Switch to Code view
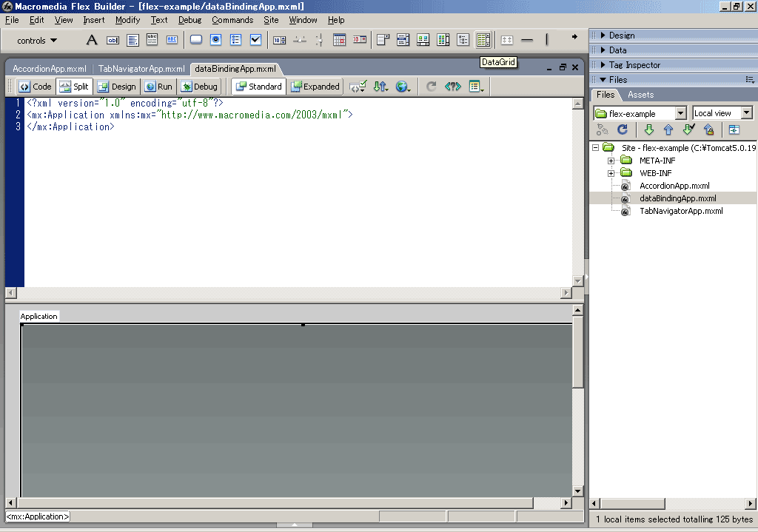 [x=36, y=87]
